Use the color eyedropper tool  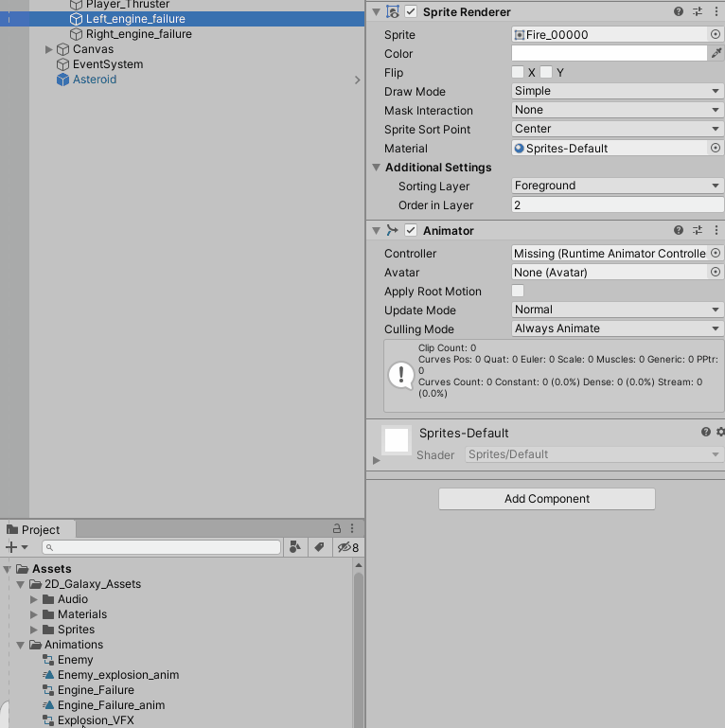[716, 53]
